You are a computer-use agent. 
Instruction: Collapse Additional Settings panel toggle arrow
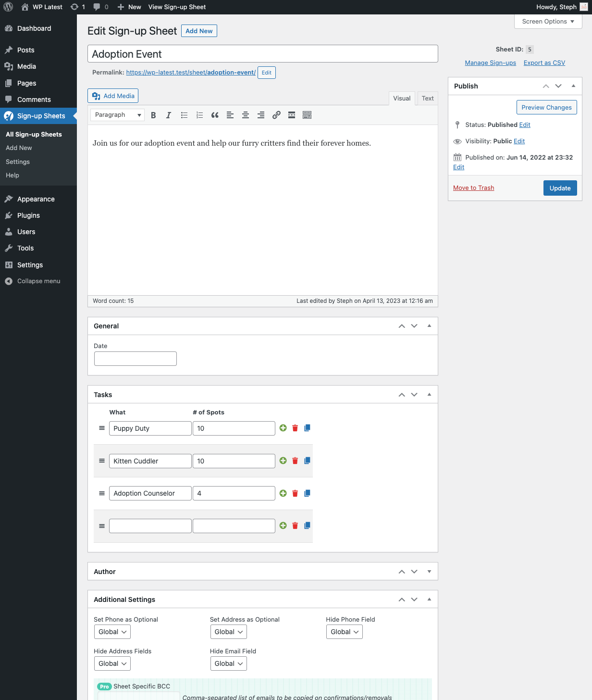(x=429, y=600)
